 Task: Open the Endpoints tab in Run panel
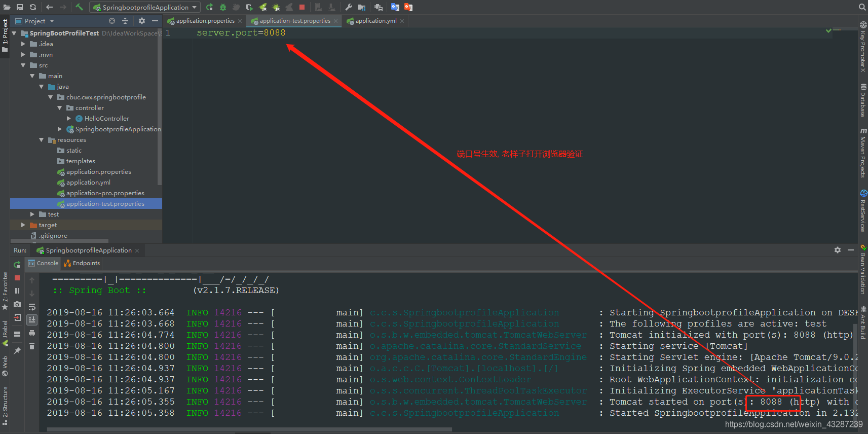[x=82, y=263]
